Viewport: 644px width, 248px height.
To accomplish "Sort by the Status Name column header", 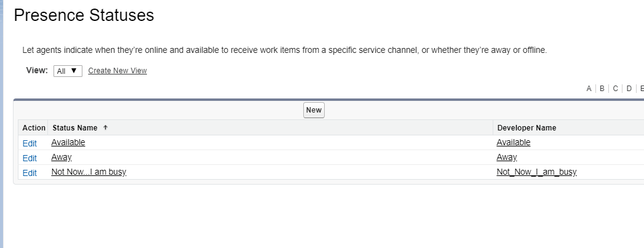I will (x=75, y=128).
